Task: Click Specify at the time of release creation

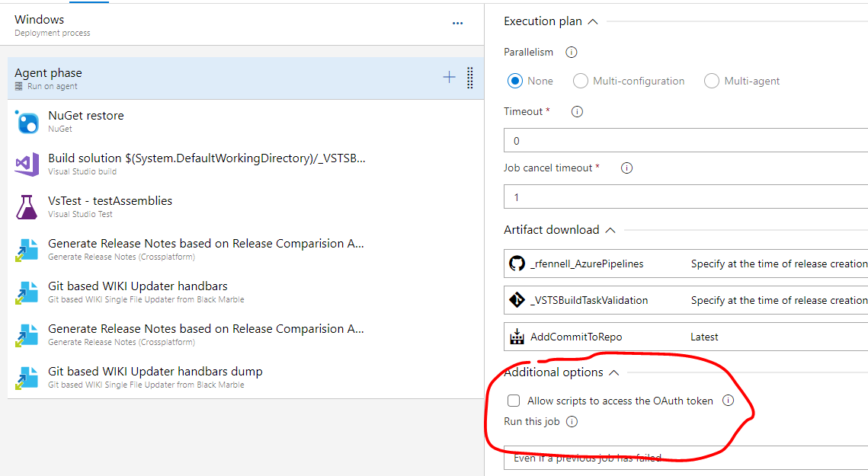Action: click(779, 263)
